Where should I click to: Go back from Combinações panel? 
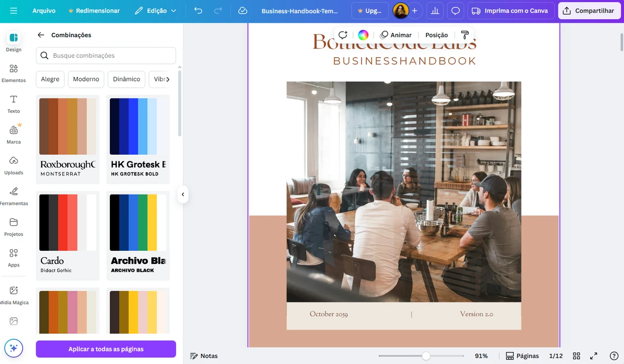coord(41,35)
